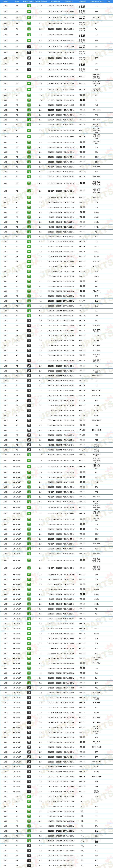
Task: Click the diesel icon in A8 ASB 171kW row
Action: (x=29, y=846)
